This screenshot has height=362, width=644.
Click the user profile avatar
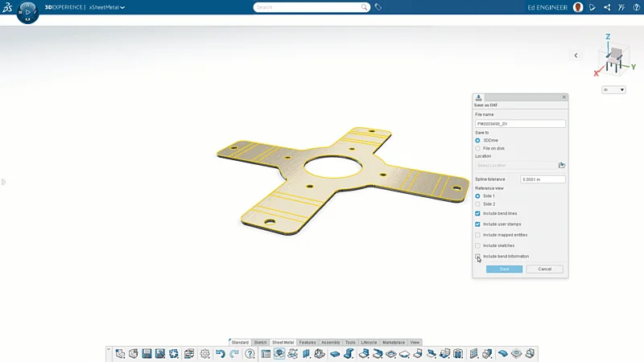(578, 7)
